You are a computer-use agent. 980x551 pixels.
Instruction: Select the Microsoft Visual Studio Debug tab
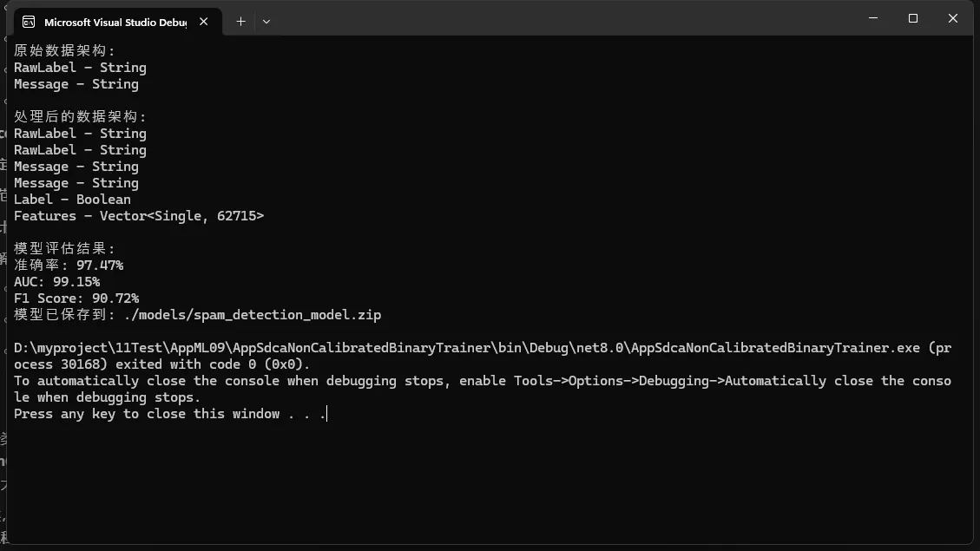pyautogui.click(x=115, y=22)
